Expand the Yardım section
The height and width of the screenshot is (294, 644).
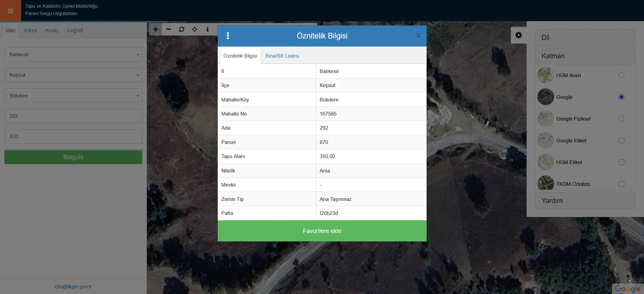coord(585,201)
